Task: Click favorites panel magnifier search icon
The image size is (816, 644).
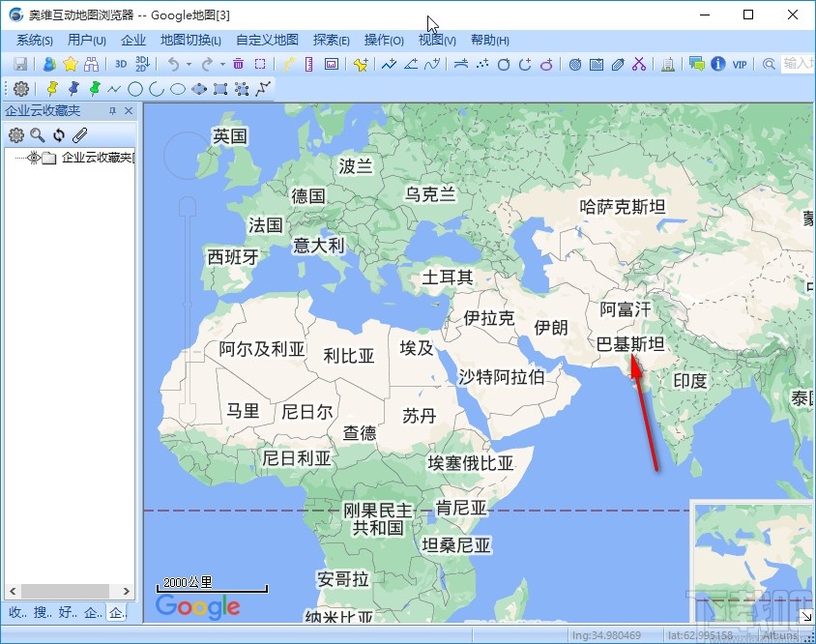Action: (x=38, y=135)
